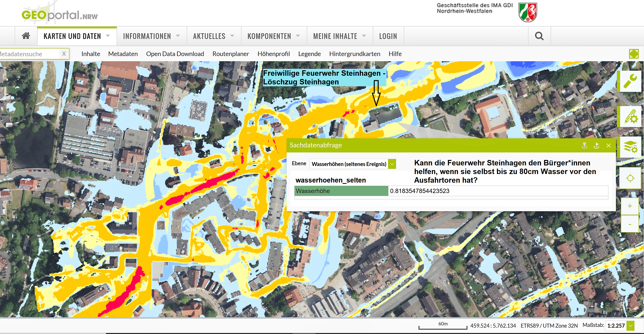Toggle fullscreen map view icon

tap(634, 54)
